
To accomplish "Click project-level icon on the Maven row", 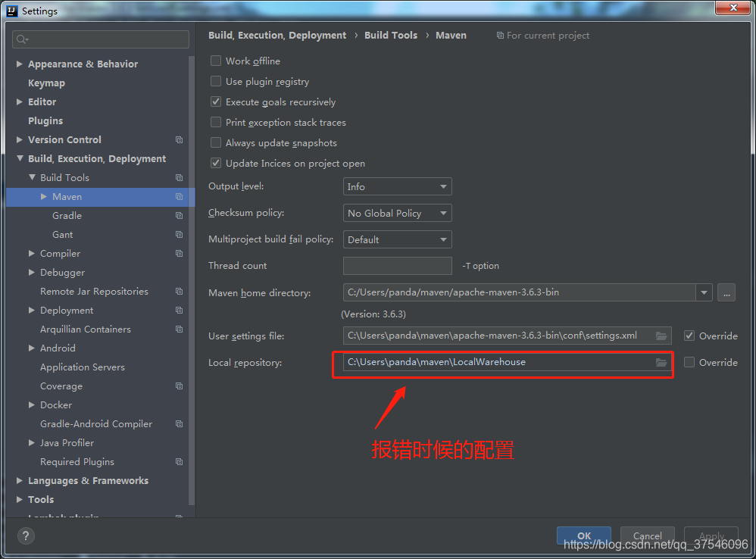I will click(180, 197).
